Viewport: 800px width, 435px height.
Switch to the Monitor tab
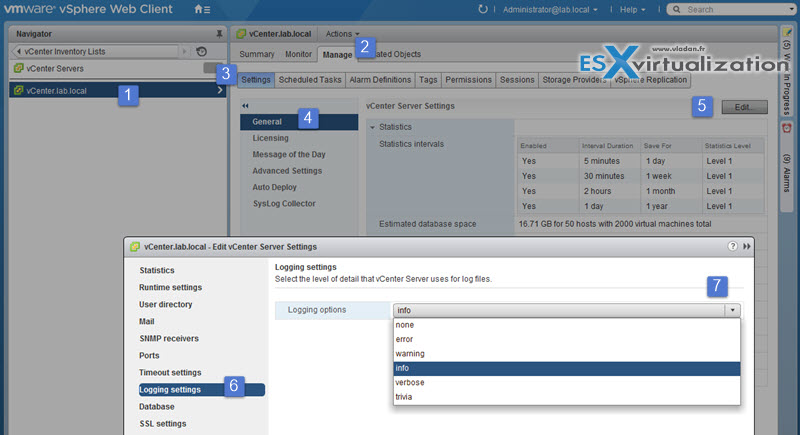point(298,54)
